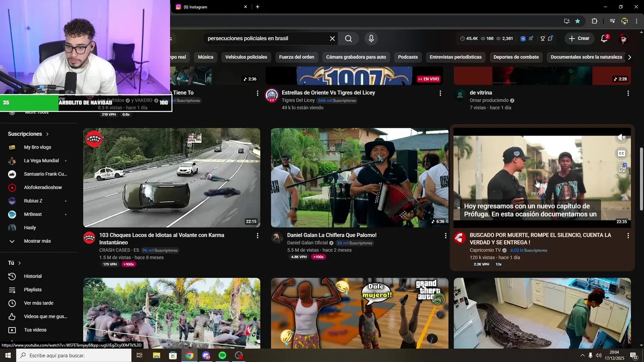This screenshot has width=644, height=362.
Task: Click the install app icon in address bar
Action: [x=567, y=21]
